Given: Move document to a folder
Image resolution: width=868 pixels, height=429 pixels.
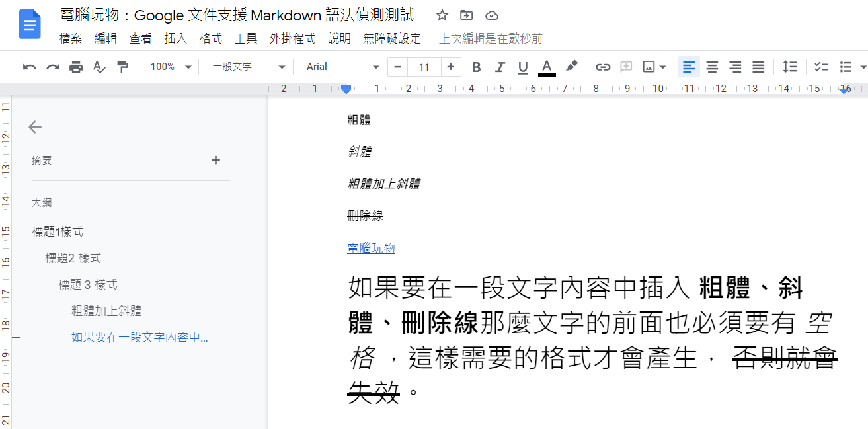Looking at the screenshot, I should pyautogui.click(x=467, y=15).
